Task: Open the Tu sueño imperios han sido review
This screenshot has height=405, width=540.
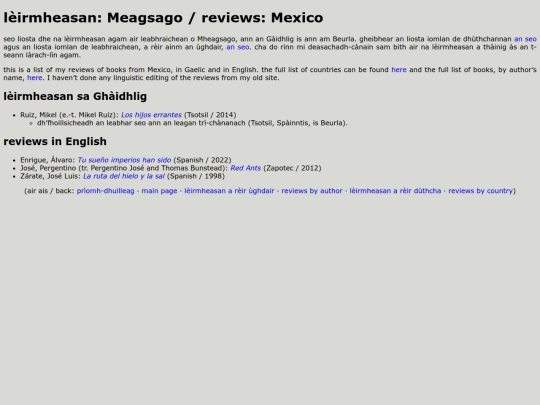Action: click(x=124, y=160)
